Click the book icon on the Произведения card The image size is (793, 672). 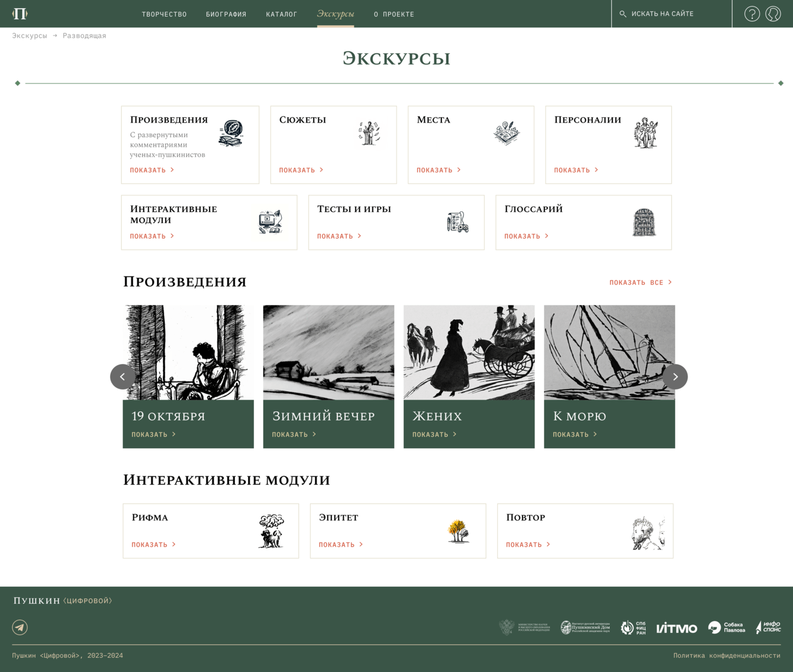[x=231, y=133]
